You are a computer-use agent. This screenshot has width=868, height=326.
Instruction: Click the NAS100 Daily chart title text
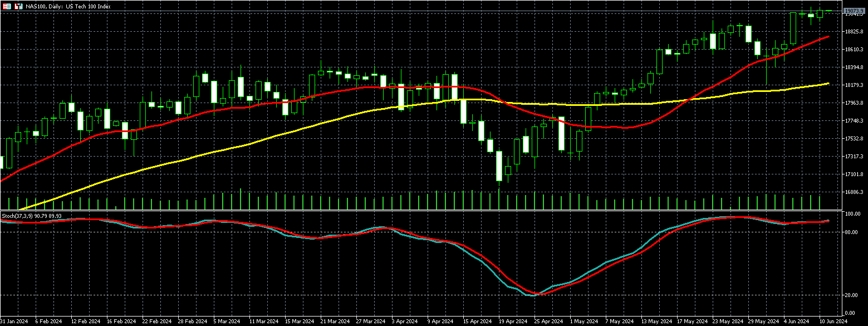point(63,7)
